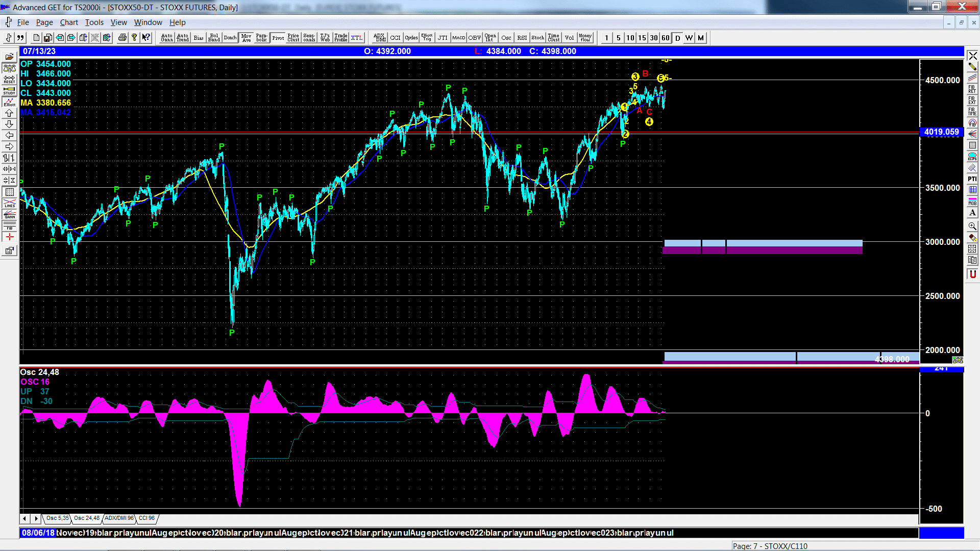Add the MACD indicator

coord(459,38)
